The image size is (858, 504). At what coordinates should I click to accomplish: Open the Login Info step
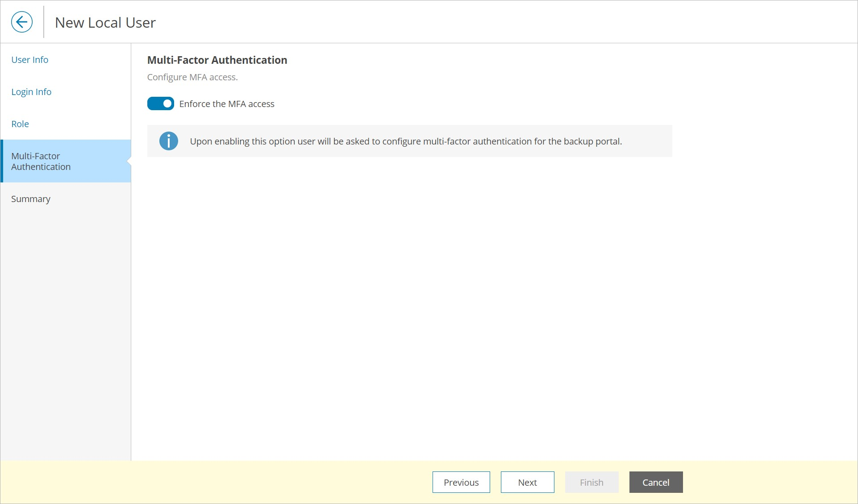click(x=31, y=92)
